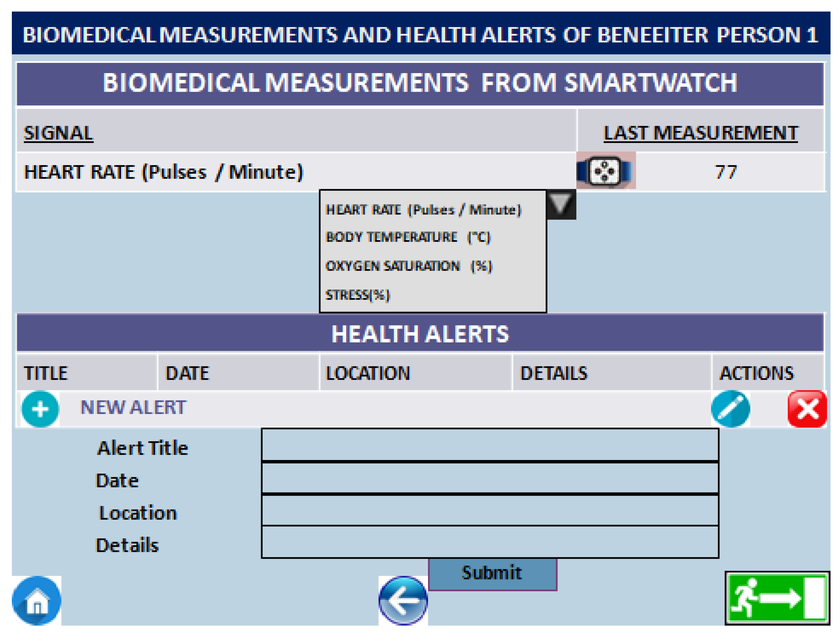Click the plus icon to add alert
Viewport: 840px width, 641px height.
pos(40,408)
